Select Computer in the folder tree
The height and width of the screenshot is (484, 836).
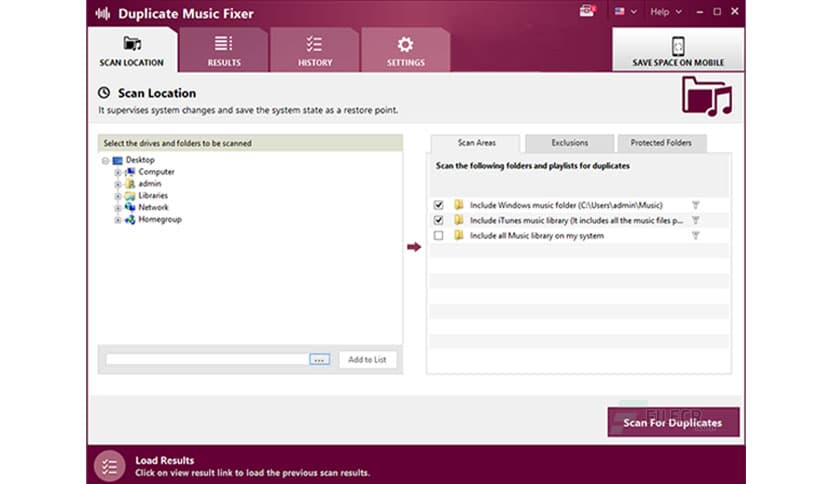pos(156,172)
